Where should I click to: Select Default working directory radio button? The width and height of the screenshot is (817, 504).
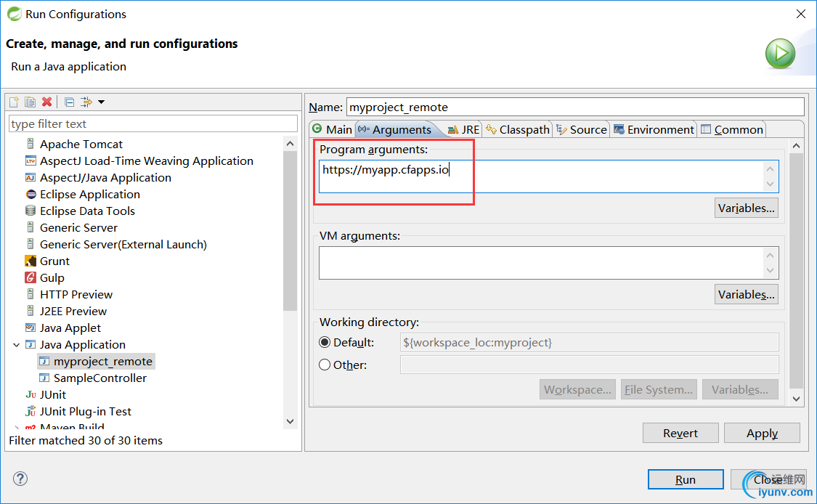325,343
